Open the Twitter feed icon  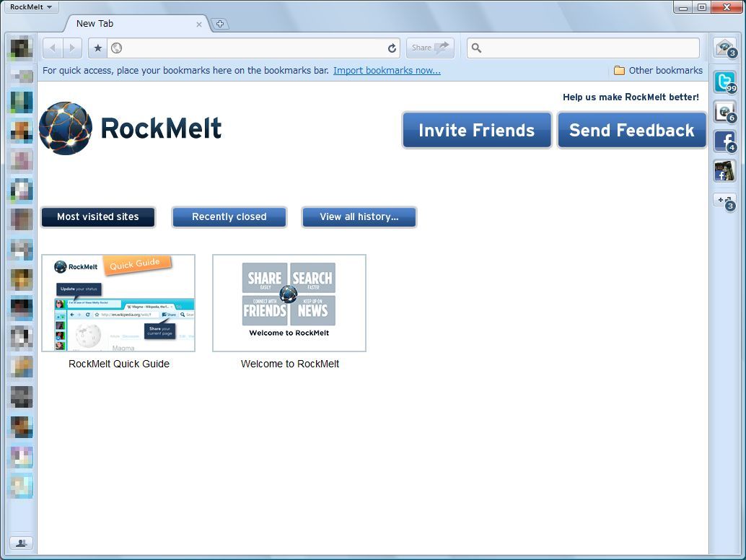pos(724,82)
